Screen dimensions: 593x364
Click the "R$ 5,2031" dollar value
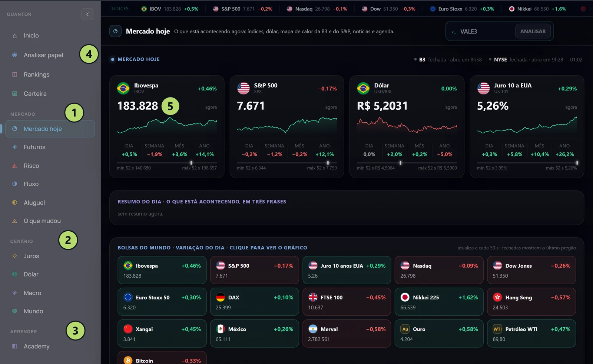click(382, 106)
